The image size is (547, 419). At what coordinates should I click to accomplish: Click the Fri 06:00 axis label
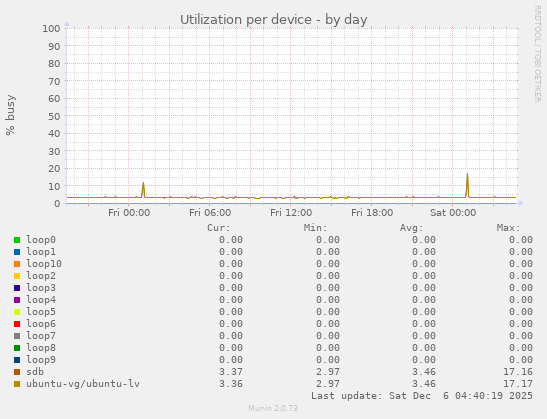pyautogui.click(x=210, y=212)
